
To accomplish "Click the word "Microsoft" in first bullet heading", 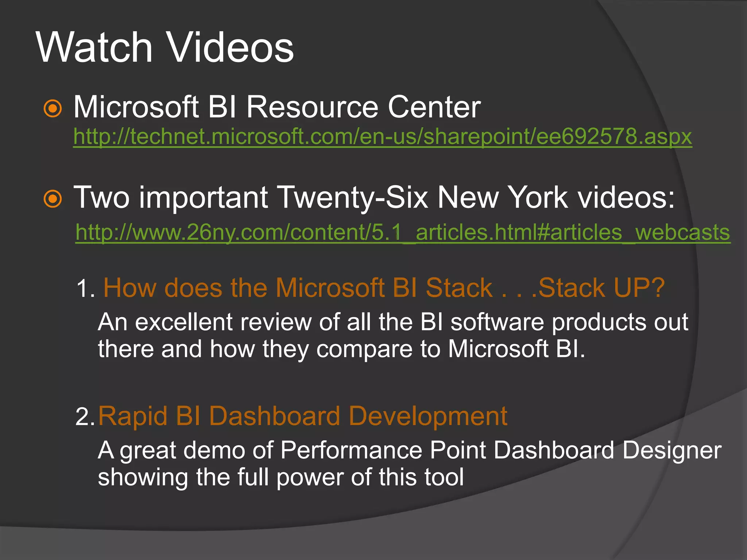I will tap(136, 107).
